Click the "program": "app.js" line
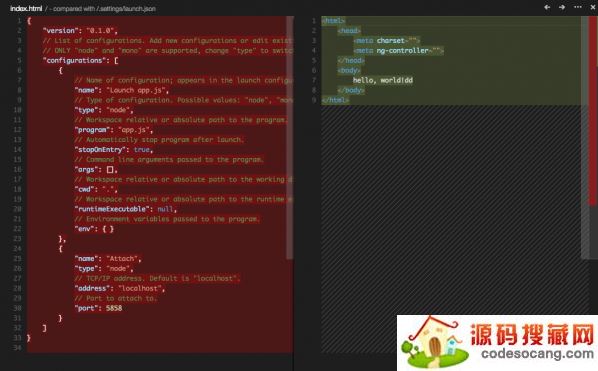 tap(114, 130)
